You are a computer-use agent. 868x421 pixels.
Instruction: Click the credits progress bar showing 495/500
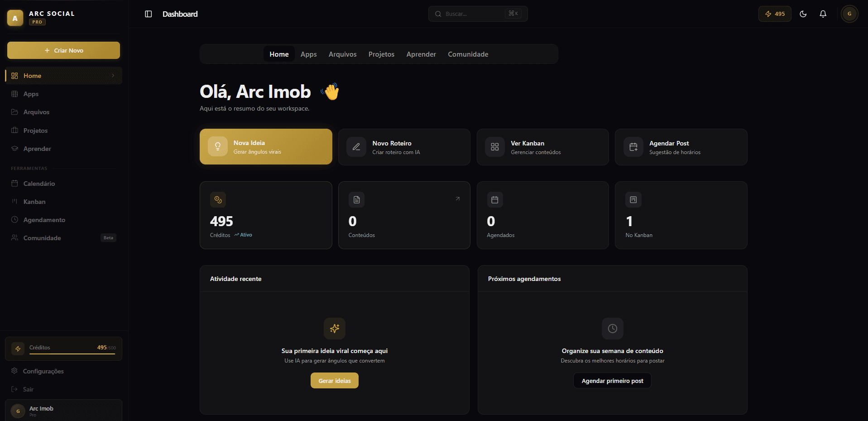(72, 353)
